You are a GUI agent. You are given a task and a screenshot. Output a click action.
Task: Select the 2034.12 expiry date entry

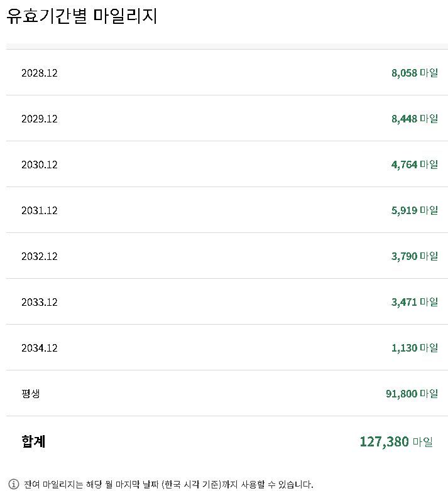point(39,348)
